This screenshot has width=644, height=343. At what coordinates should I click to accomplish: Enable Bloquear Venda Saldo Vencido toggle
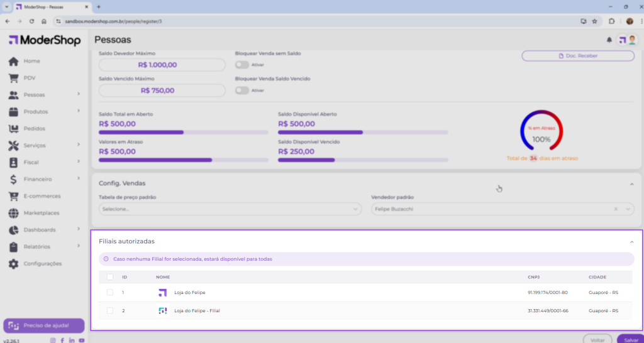click(242, 90)
